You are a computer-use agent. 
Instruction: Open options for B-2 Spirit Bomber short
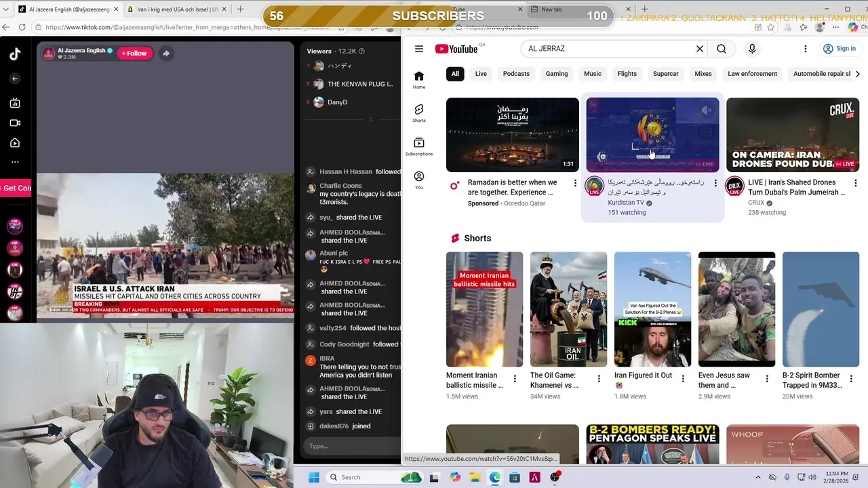(x=851, y=379)
